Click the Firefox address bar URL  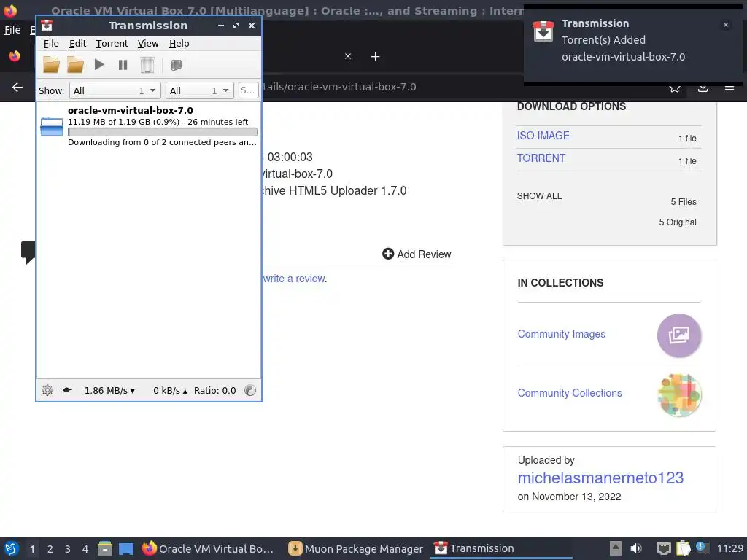(x=339, y=87)
